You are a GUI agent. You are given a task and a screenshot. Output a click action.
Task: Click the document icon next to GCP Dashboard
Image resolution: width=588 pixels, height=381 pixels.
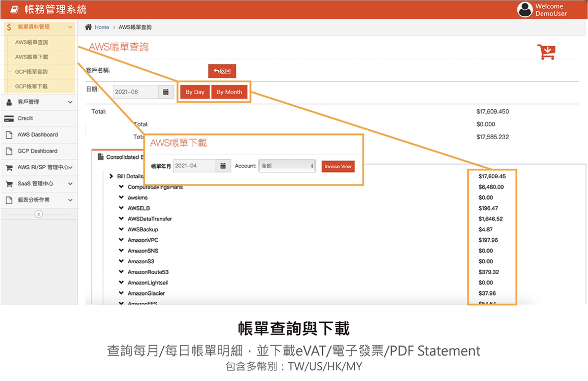9,151
